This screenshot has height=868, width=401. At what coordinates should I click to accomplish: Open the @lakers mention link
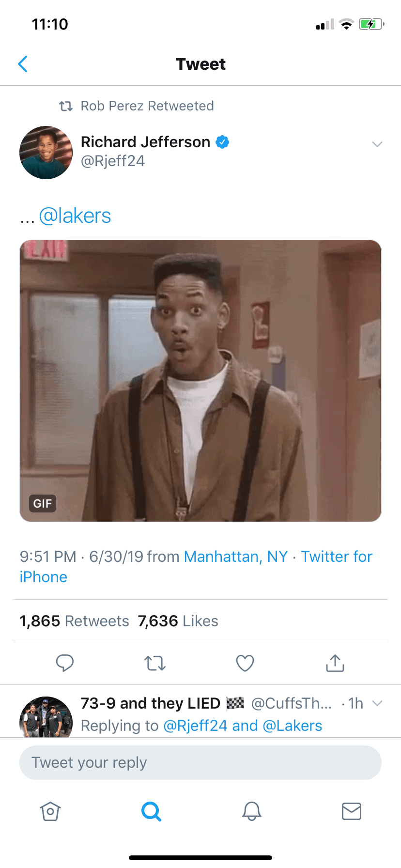75,216
